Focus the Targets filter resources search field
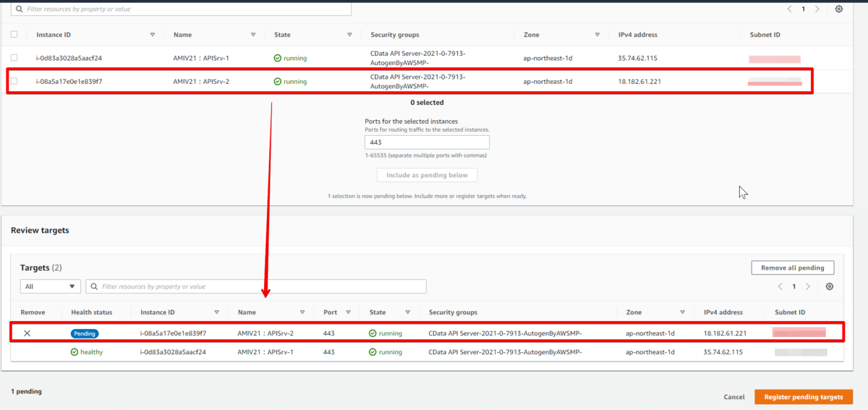The height and width of the screenshot is (410, 868). pyautogui.click(x=256, y=286)
